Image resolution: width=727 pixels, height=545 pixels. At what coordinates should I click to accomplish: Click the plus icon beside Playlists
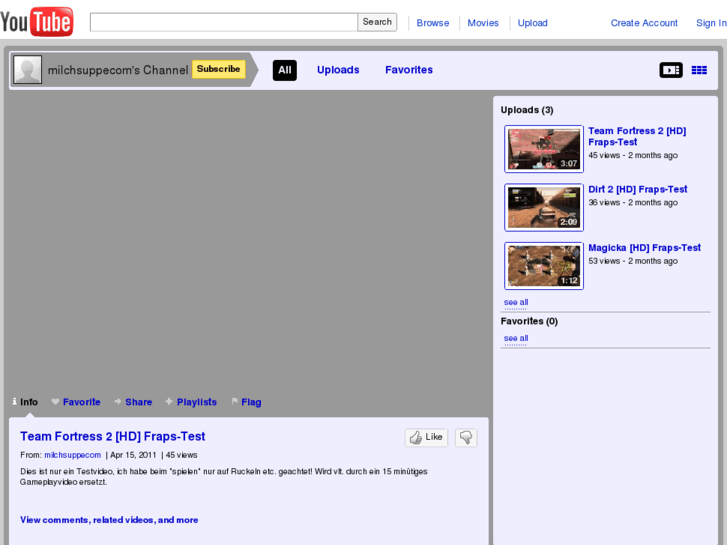(x=169, y=402)
